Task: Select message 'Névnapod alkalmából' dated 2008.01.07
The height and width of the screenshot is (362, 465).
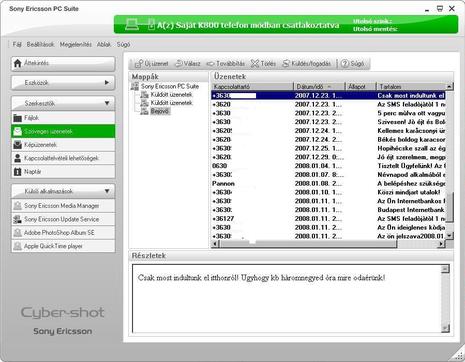Action: pos(328,174)
